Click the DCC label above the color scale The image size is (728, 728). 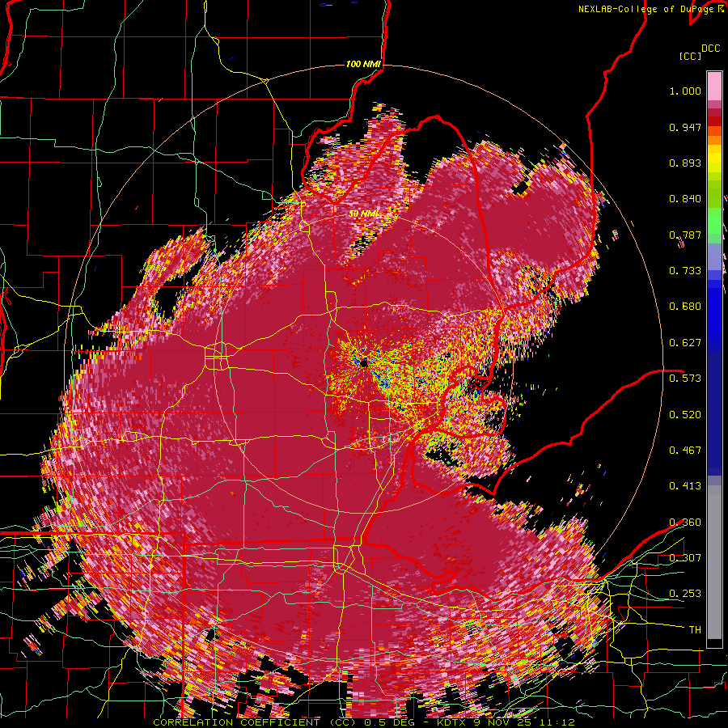[x=710, y=49]
